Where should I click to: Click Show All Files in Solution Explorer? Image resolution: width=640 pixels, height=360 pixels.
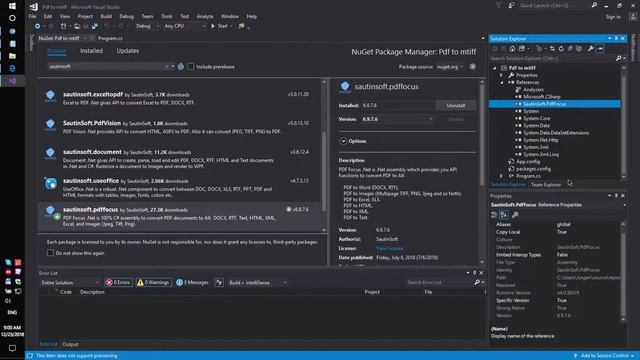tap(579, 49)
